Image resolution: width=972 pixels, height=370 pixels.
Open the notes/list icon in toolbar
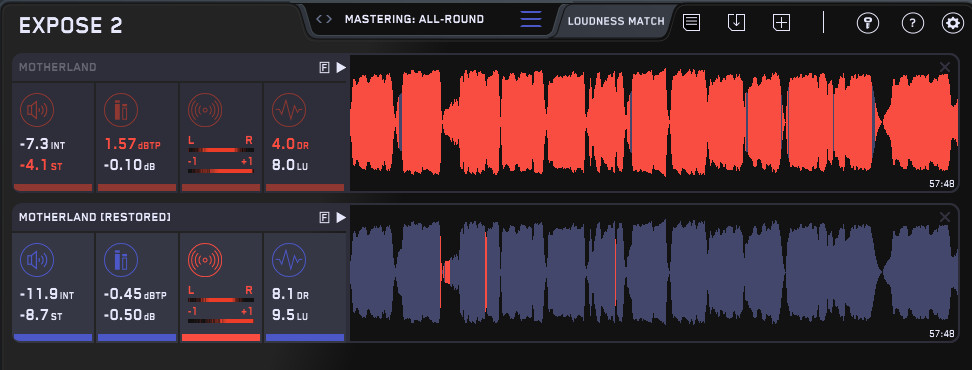pyautogui.click(x=692, y=23)
